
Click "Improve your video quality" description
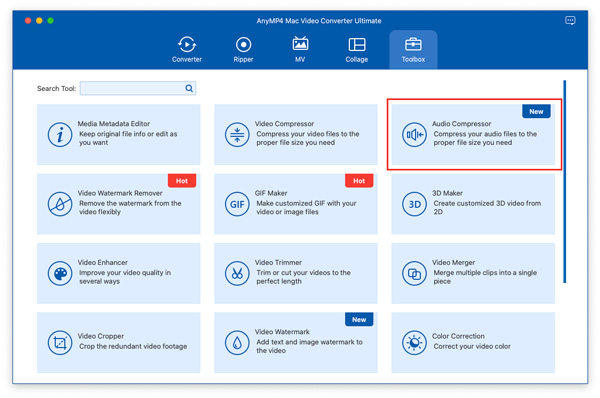pyautogui.click(x=125, y=277)
